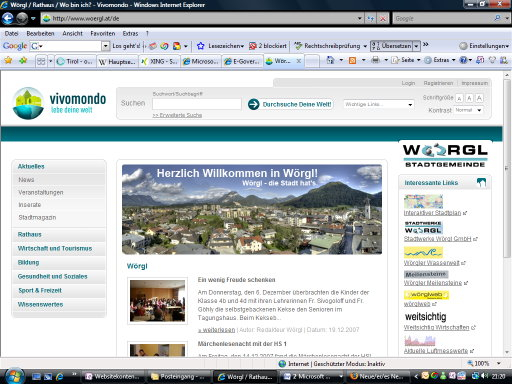Click the Google Bookmarks star icon
The image size is (512, 384).
200,46
